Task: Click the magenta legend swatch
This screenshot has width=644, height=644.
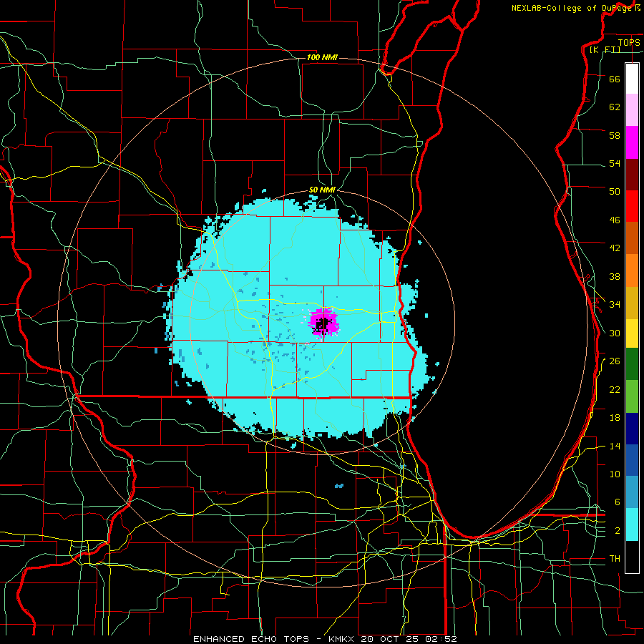Action: [632, 142]
